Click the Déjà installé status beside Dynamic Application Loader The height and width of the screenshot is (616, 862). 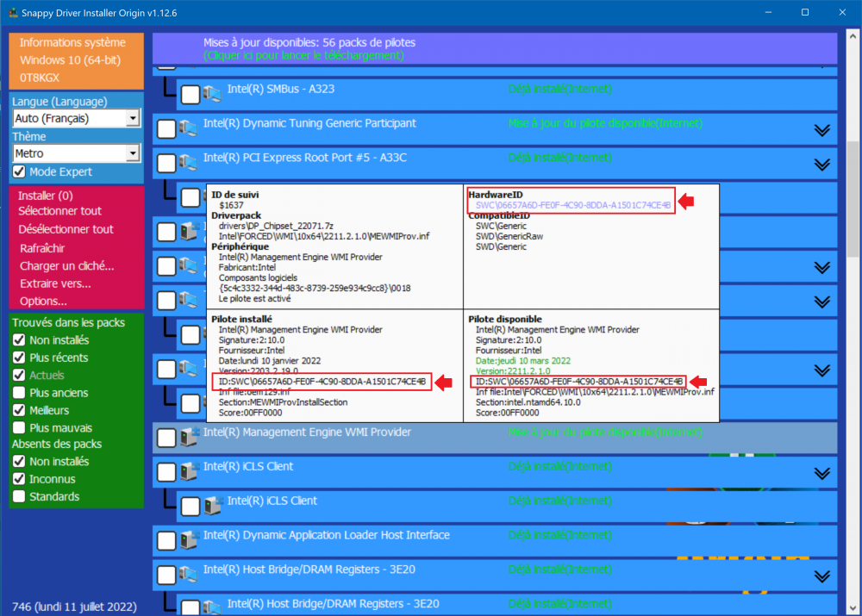tap(560, 535)
